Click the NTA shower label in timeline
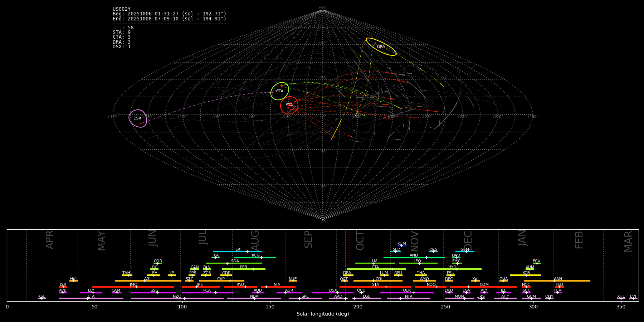This screenshot has width=644, height=322. (x=409, y=297)
